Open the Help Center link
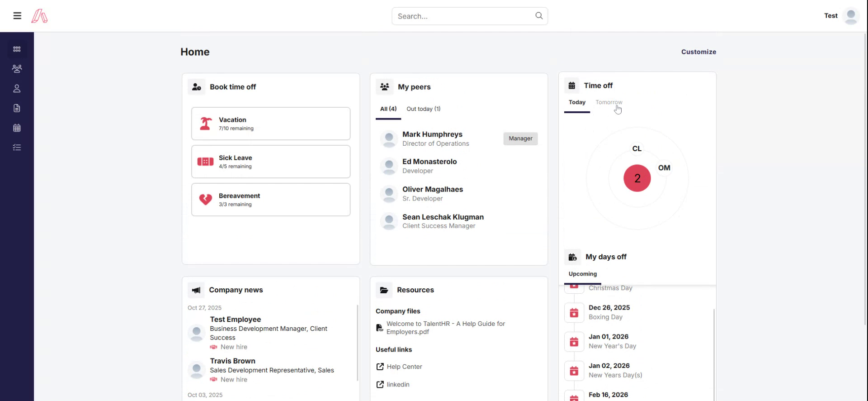The image size is (868, 401). (x=404, y=367)
